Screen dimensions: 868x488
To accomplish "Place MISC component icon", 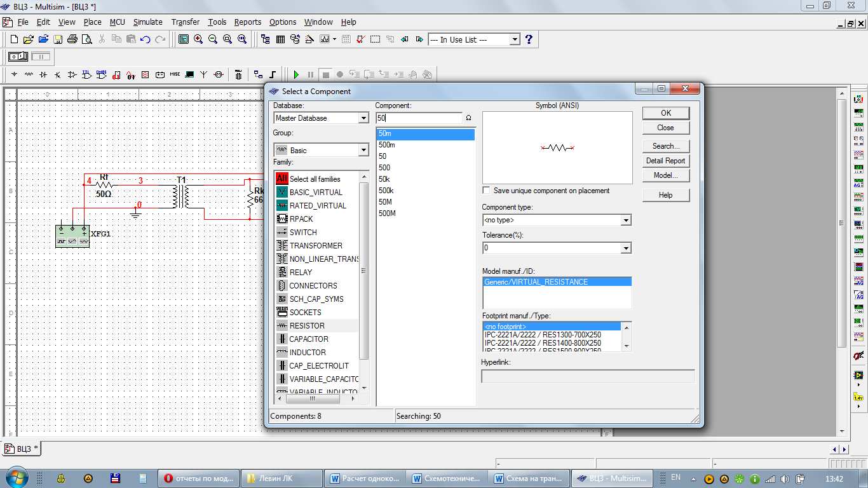I will click(x=175, y=74).
